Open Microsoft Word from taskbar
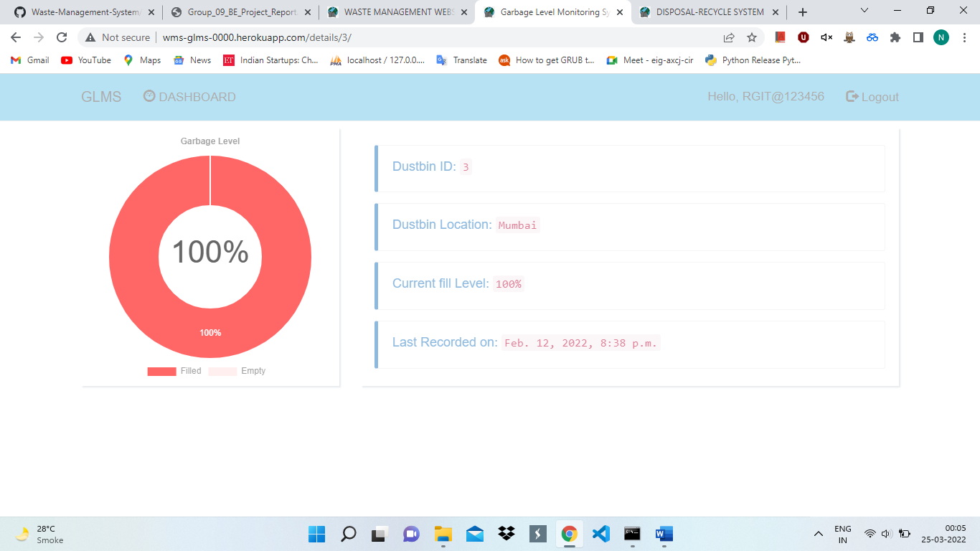Viewport: 980px width, 551px height. pos(664,534)
